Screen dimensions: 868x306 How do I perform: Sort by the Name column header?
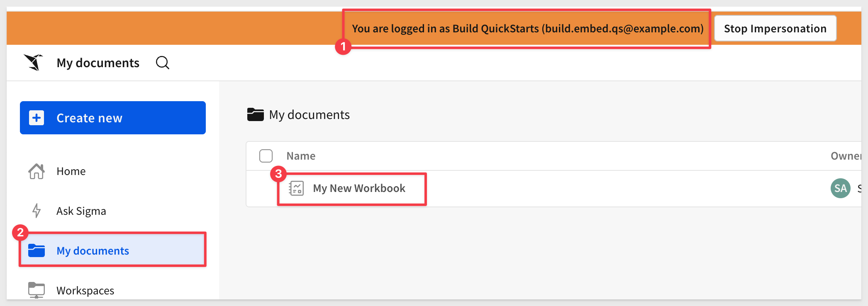(x=301, y=156)
